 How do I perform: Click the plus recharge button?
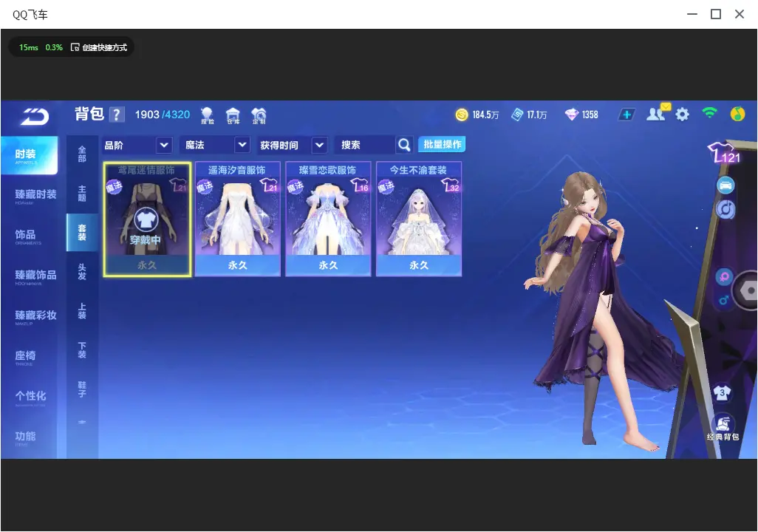click(626, 115)
